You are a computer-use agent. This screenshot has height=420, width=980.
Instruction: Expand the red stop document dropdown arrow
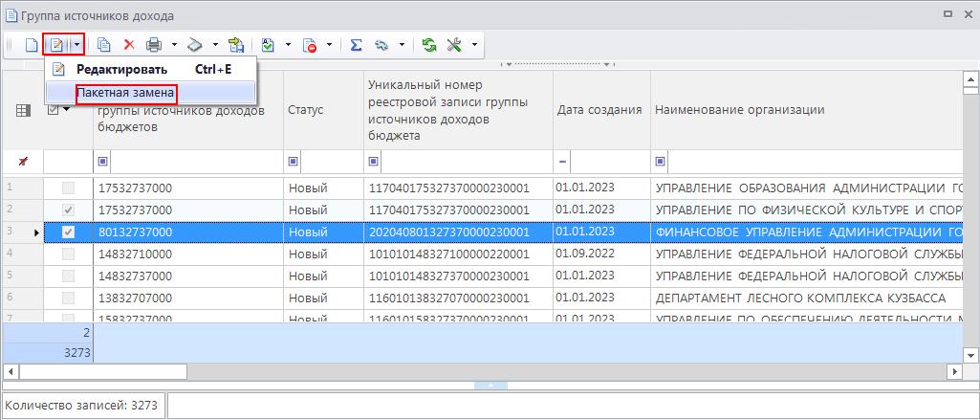coord(329,45)
